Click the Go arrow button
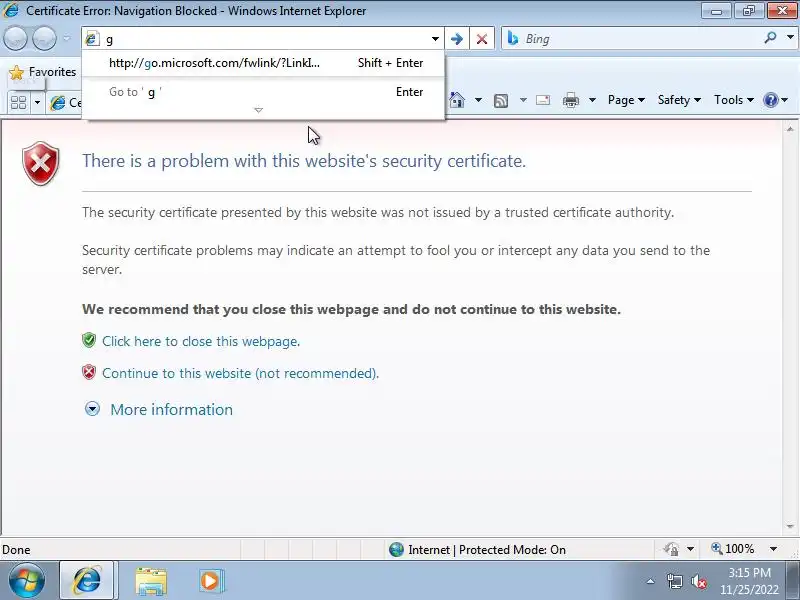 click(457, 39)
